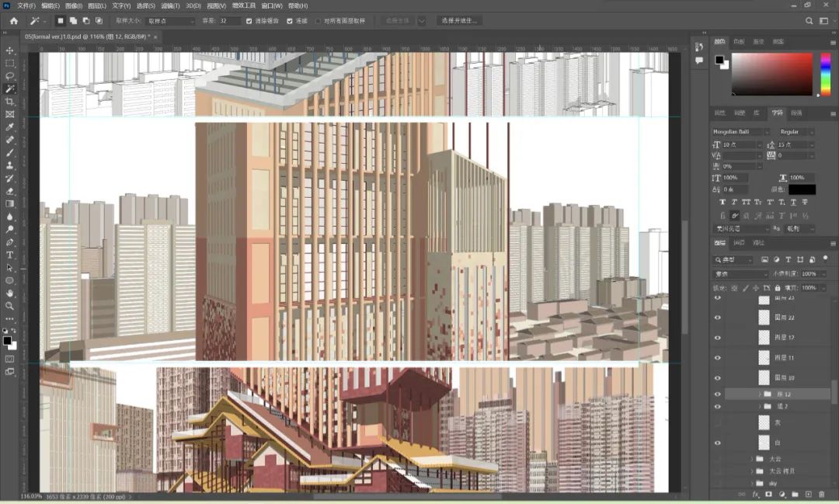
Task: Enable the sample all layers checkbox
Action: pos(318,21)
